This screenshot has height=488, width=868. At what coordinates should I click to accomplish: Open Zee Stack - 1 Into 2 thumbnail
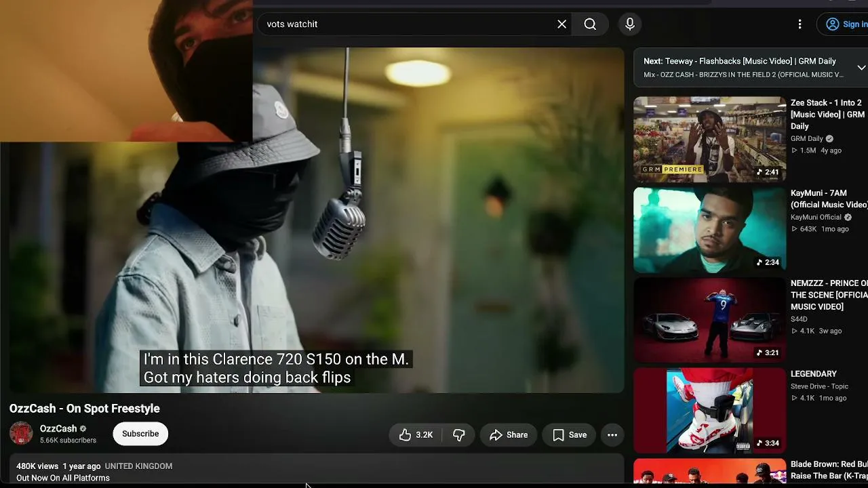tap(709, 139)
